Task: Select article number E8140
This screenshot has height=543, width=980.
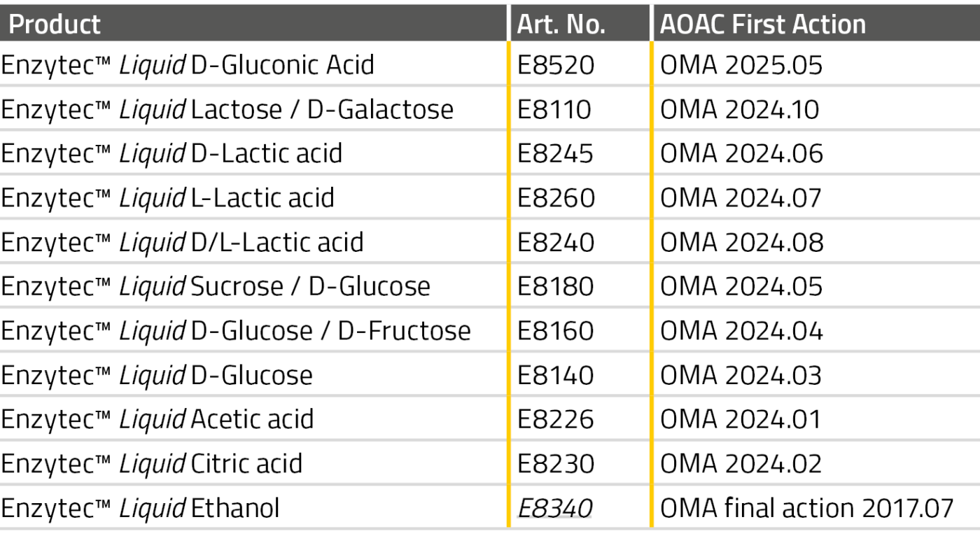Action: click(x=555, y=375)
